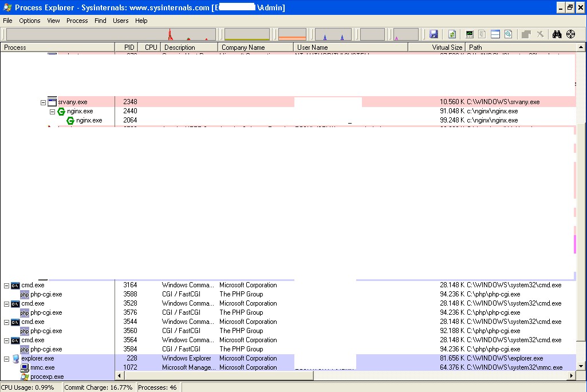Image resolution: width=587 pixels, height=392 pixels.
Task: Open the System Information toolbar icon
Action: pos(470,34)
